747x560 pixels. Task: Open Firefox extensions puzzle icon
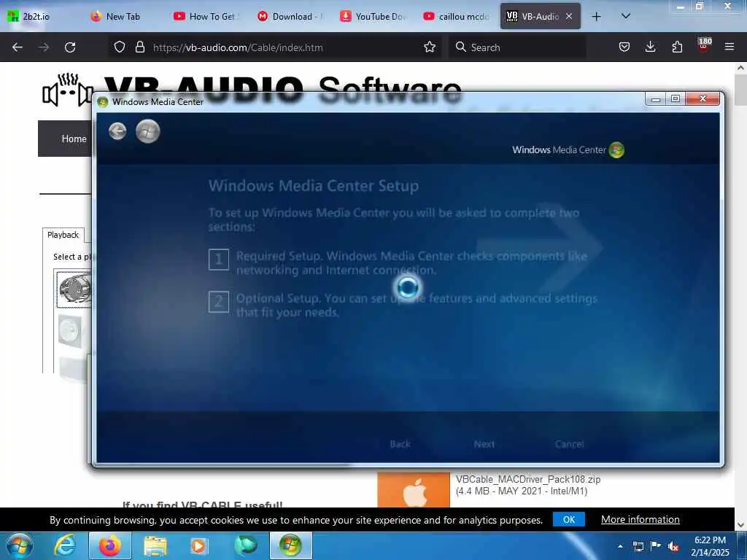(x=677, y=47)
